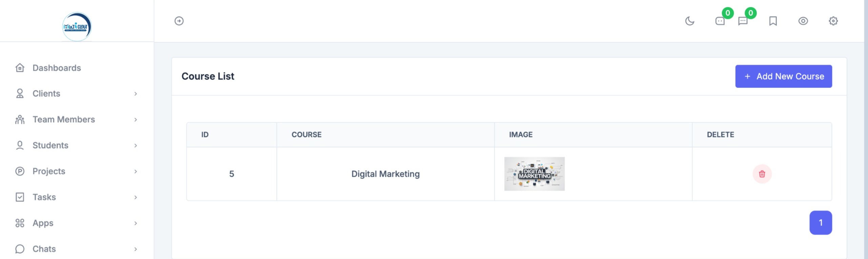The width and height of the screenshot is (868, 259).
Task: Open notifications with the robot message icon
Action: (x=720, y=21)
